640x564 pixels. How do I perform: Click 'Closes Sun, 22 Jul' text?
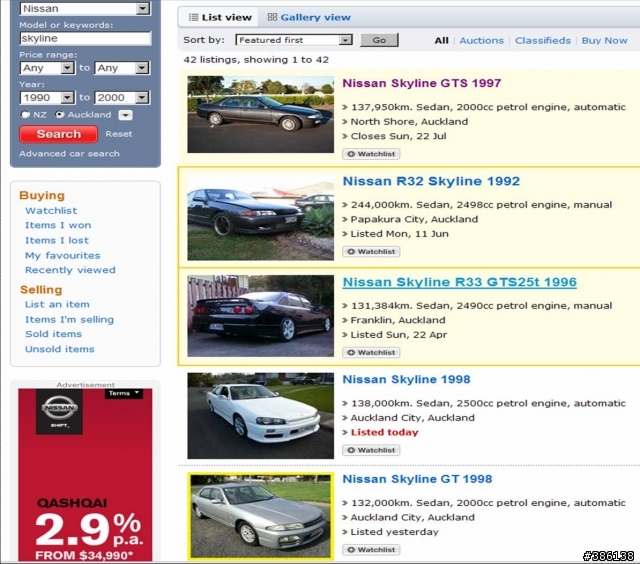tap(398, 136)
